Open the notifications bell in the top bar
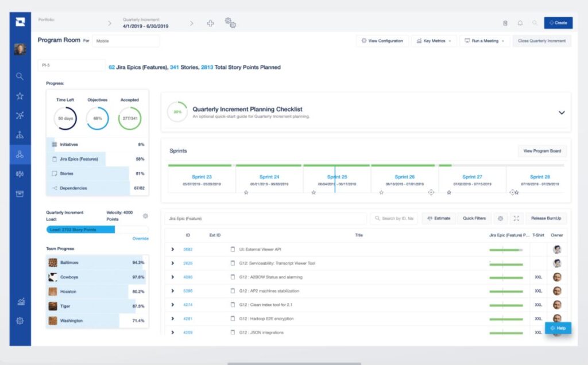The height and width of the screenshot is (365, 588). coord(520,23)
